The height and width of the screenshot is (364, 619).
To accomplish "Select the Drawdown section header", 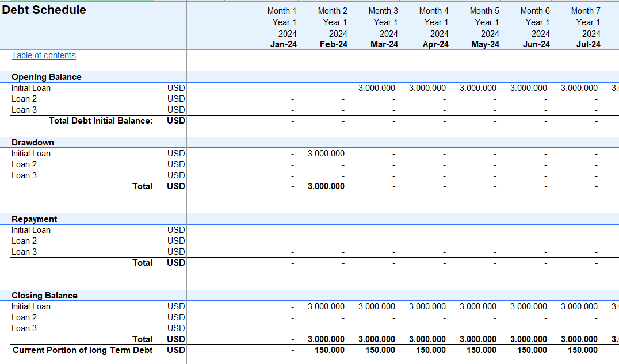I will coord(33,143).
